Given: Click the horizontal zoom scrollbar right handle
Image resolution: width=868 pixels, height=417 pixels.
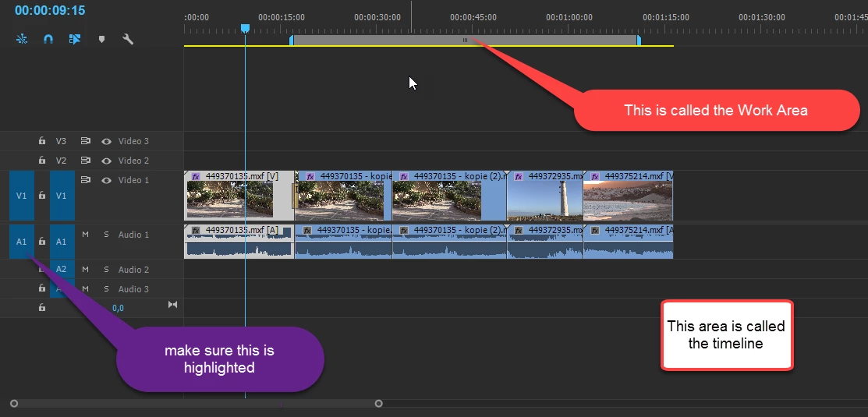Looking at the screenshot, I should 379,404.
